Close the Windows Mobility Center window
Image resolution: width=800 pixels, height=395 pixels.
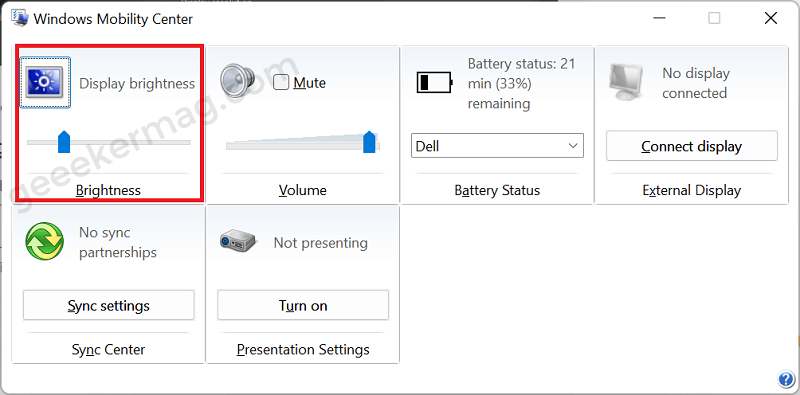click(x=770, y=19)
